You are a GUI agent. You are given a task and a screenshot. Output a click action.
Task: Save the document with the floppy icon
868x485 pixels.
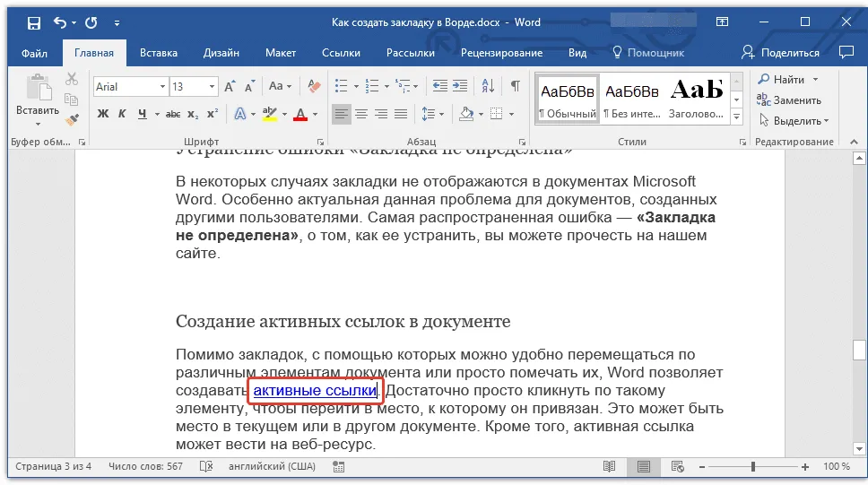(x=34, y=22)
